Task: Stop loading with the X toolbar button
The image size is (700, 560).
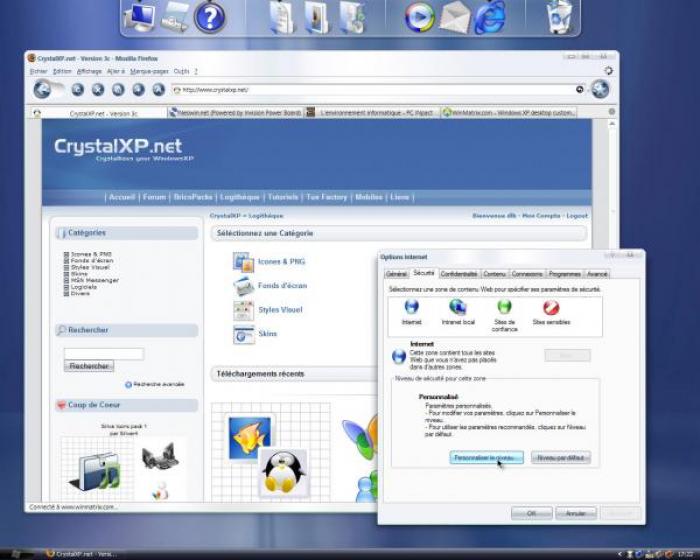Action: tap(98, 90)
